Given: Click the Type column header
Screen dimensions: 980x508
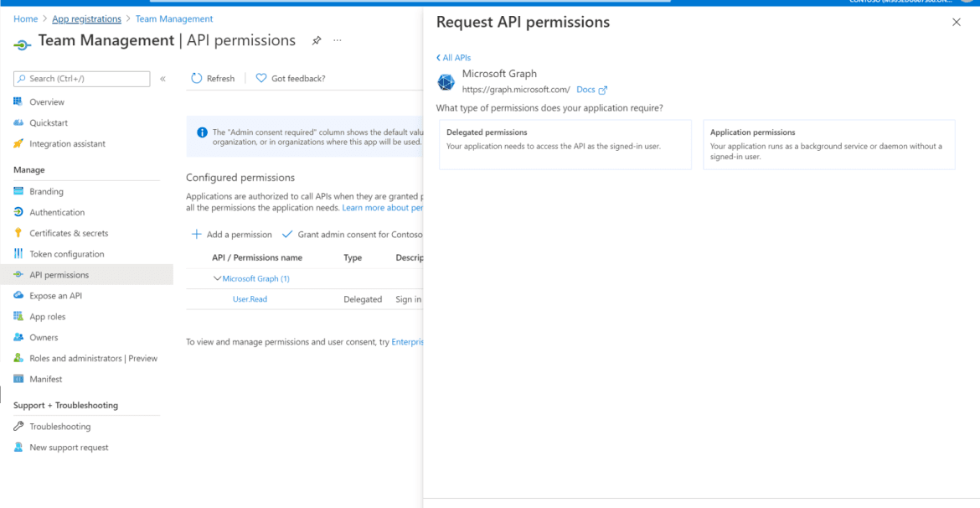Looking at the screenshot, I should tap(353, 257).
